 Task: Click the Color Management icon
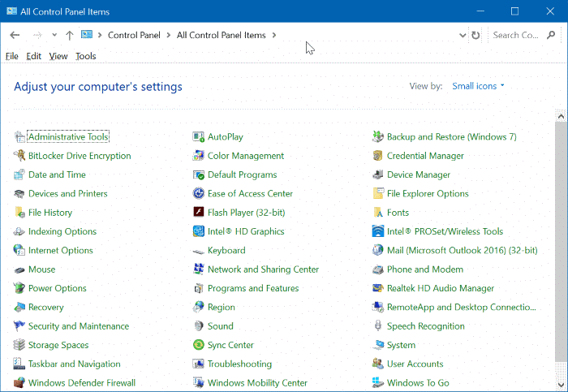pyautogui.click(x=199, y=156)
